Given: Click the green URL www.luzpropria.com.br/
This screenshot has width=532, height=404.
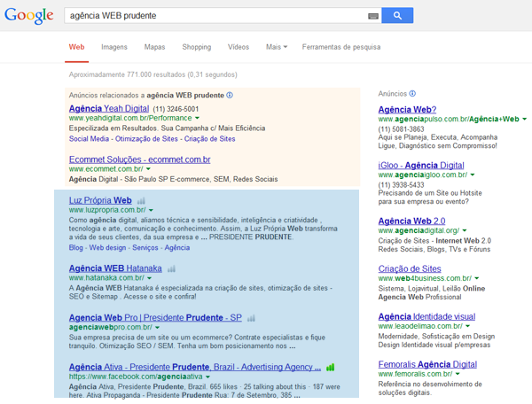Looking at the screenshot, I should (107, 210).
